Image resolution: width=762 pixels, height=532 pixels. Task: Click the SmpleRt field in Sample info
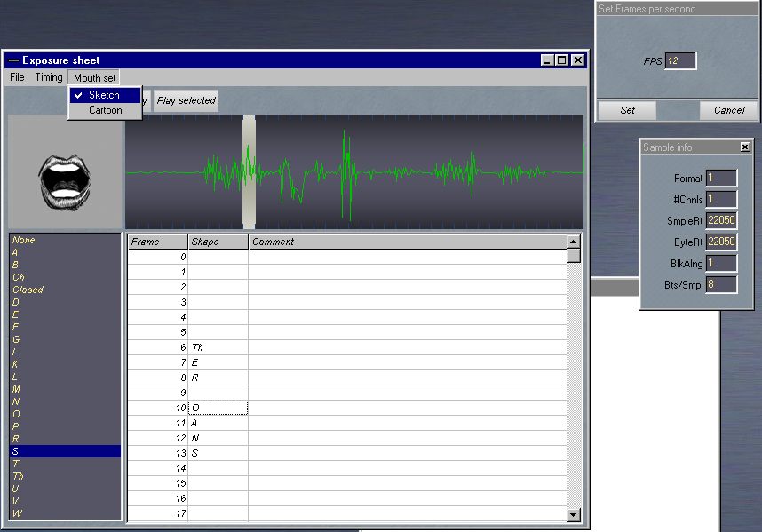pyautogui.click(x=721, y=221)
